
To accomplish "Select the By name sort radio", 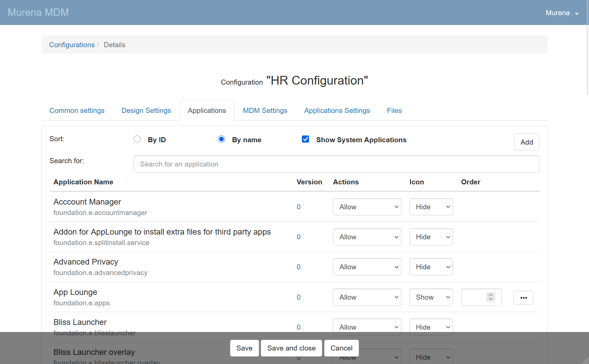I will [221, 139].
